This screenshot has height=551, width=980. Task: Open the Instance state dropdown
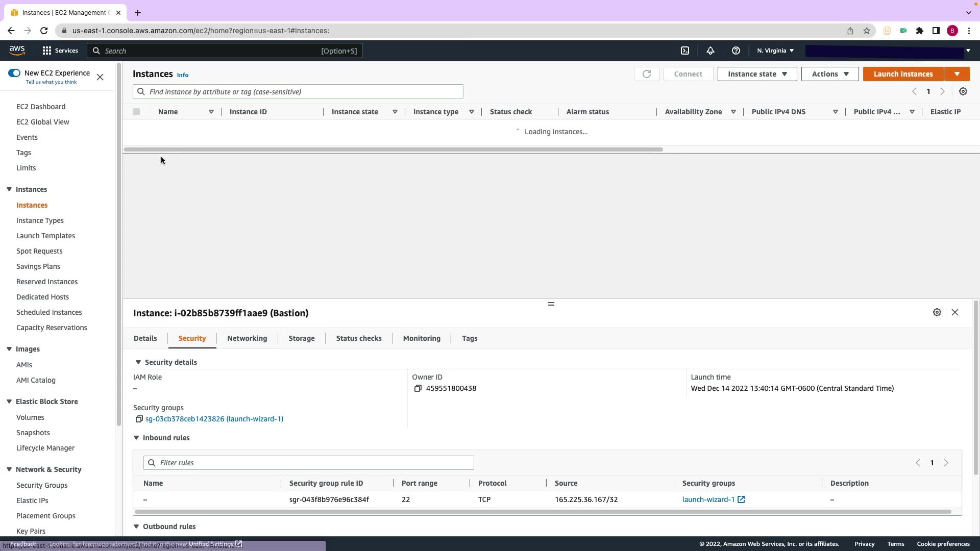click(x=757, y=74)
